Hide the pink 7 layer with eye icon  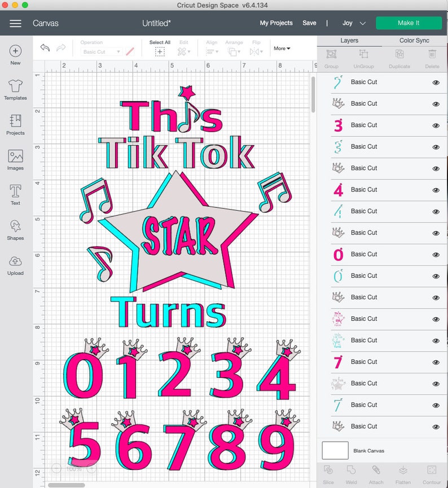[x=436, y=362]
